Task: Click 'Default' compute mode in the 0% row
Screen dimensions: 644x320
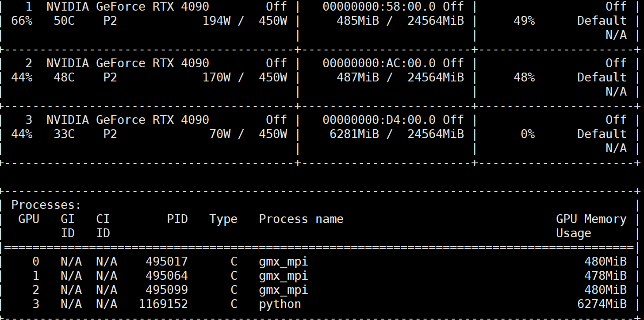Action: coord(602,134)
